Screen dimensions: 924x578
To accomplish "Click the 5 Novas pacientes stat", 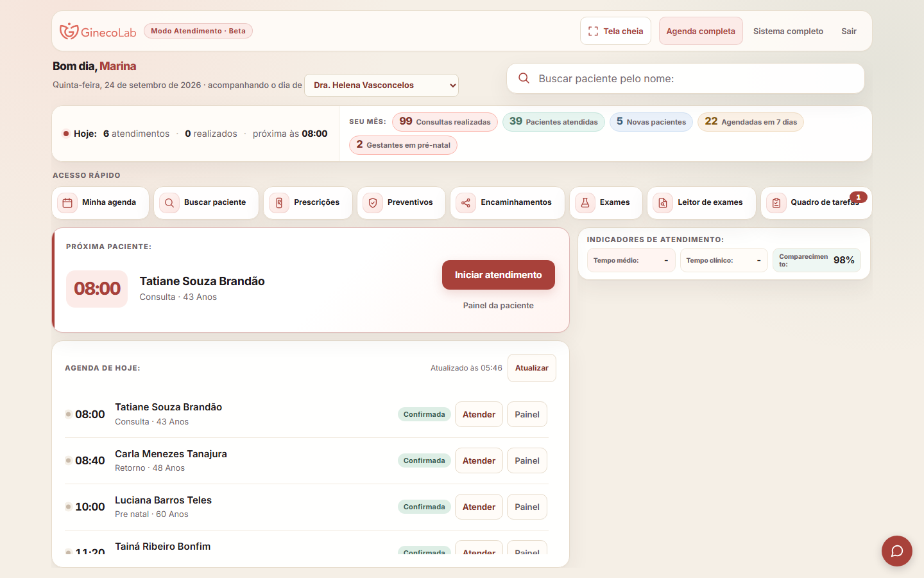I will 651,121.
